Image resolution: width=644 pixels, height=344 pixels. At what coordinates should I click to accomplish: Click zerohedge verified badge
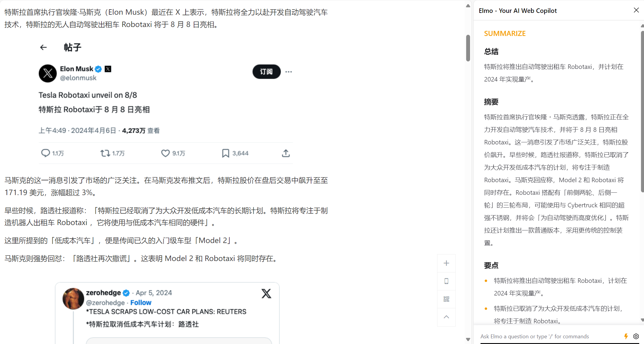click(126, 293)
